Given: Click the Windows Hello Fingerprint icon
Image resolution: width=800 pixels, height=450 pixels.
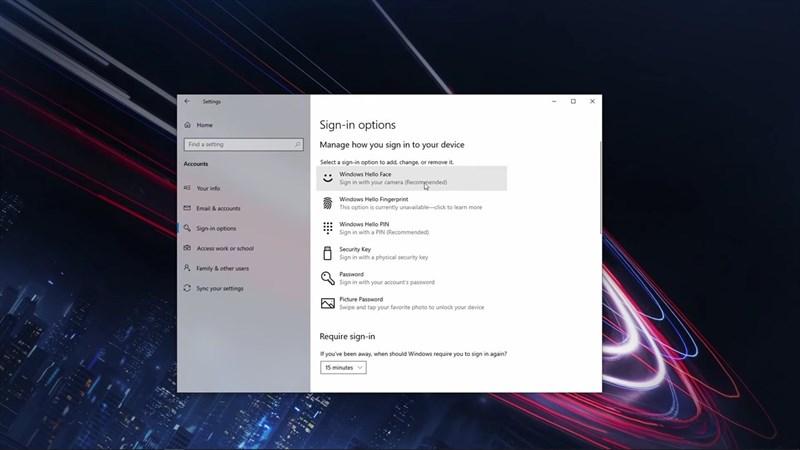Looking at the screenshot, I should pos(328,203).
